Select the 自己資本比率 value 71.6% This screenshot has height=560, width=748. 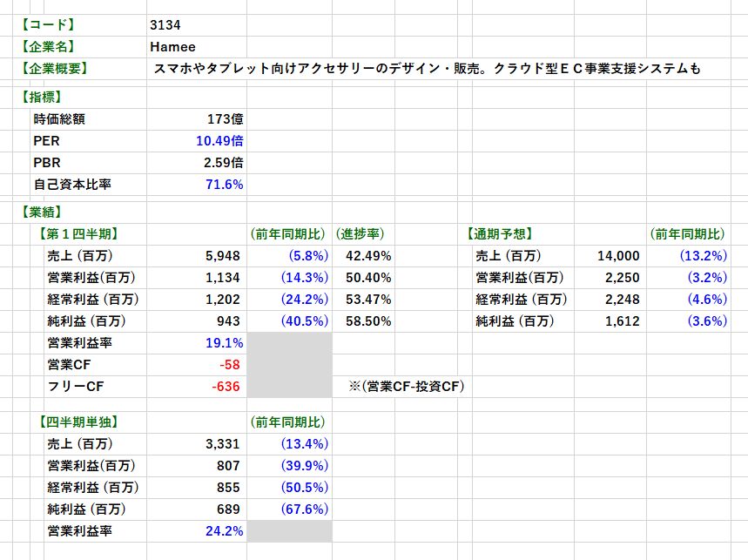(x=224, y=185)
